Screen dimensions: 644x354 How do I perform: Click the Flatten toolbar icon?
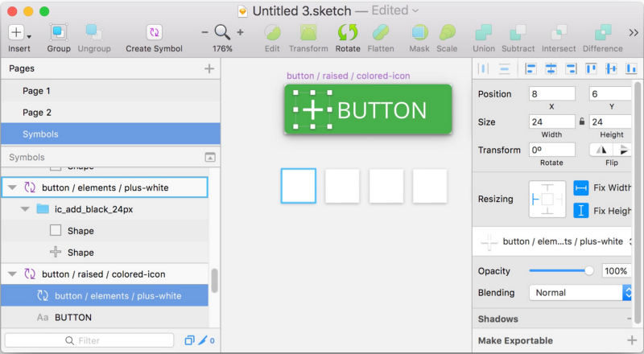(x=381, y=33)
